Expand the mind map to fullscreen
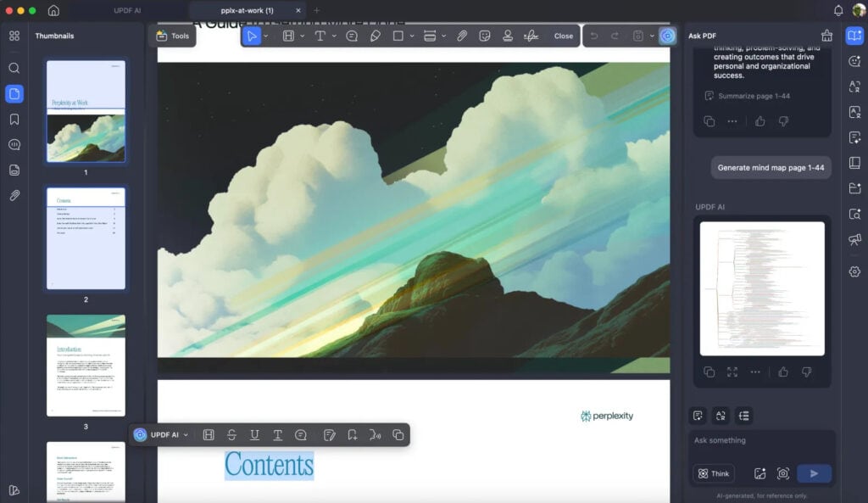Viewport: 868px width, 503px height. coord(732,372)
